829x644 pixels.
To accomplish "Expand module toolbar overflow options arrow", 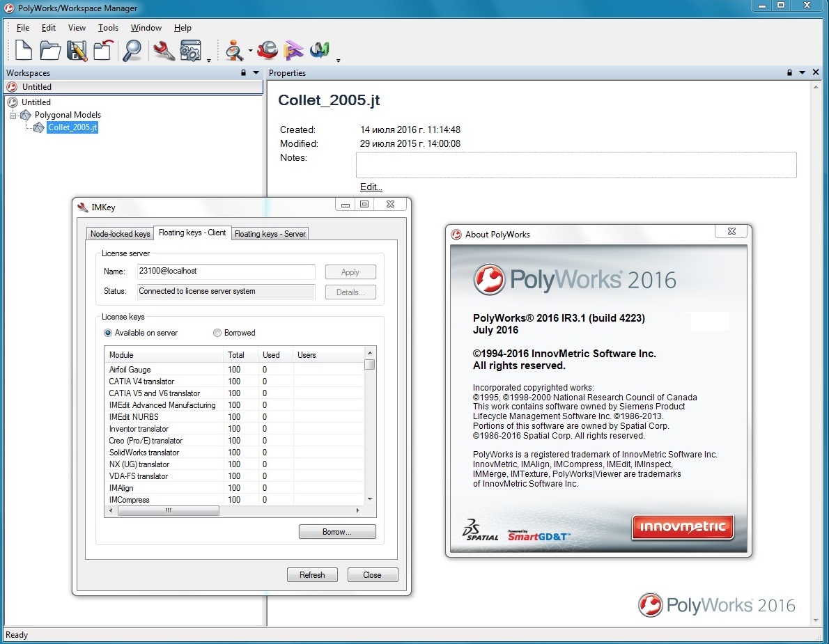I will coord(339,61).
